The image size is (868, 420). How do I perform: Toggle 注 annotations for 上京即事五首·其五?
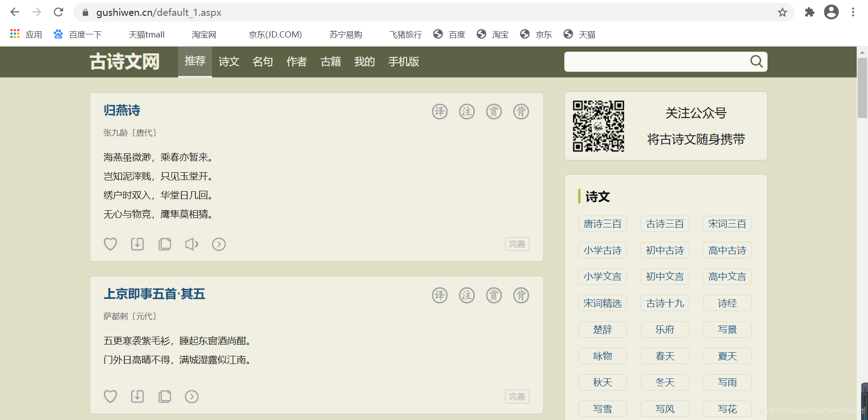[x=467, y=295]
